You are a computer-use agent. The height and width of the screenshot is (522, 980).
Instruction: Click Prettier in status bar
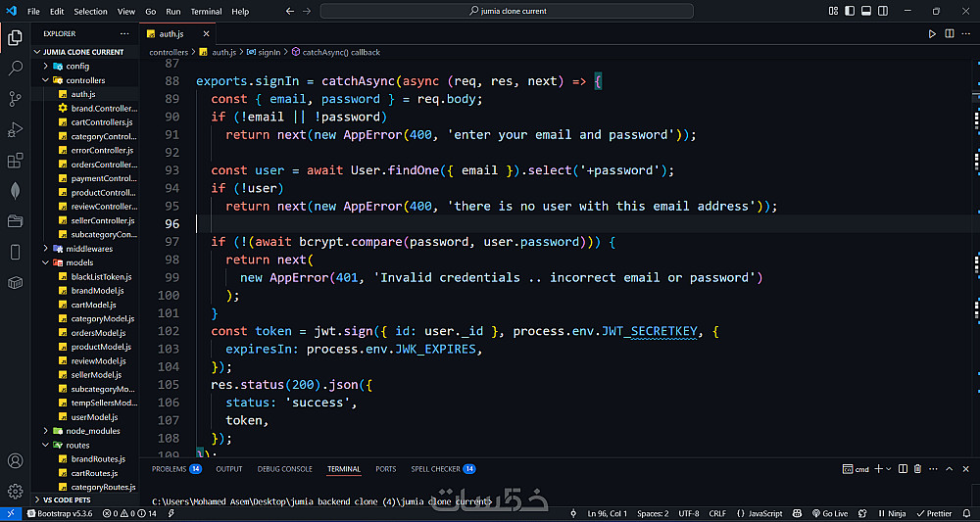[x=934, y=513]
